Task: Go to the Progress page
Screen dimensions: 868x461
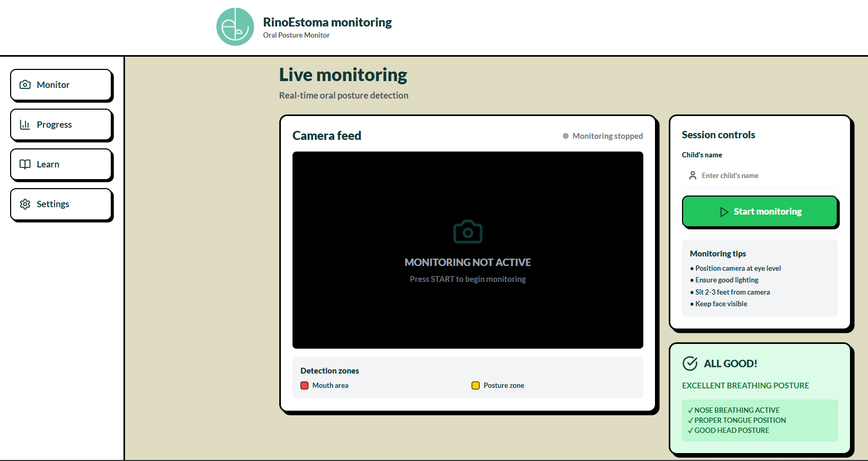Action: 61,125
